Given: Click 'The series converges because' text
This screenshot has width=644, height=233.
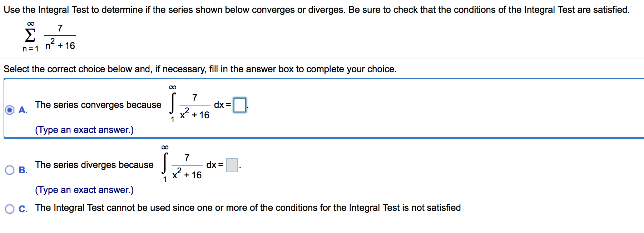Looking at the screenshot, I should click(x=98, y=105).
